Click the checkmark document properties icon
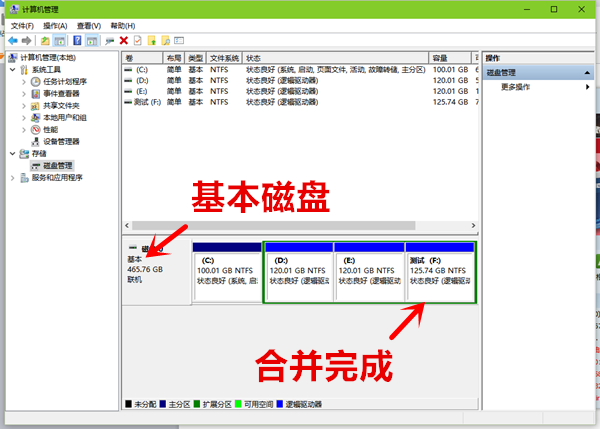 click(x=138, y=41)
